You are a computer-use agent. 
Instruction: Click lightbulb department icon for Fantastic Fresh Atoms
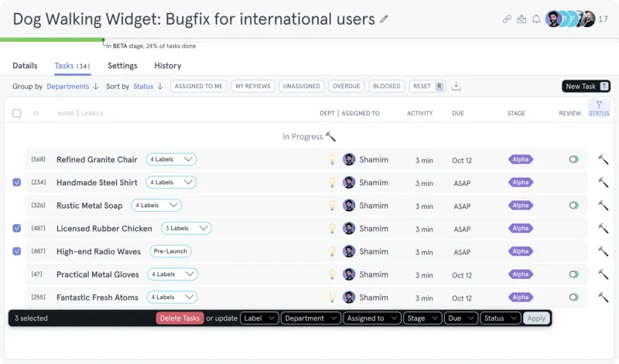(333, 297)
